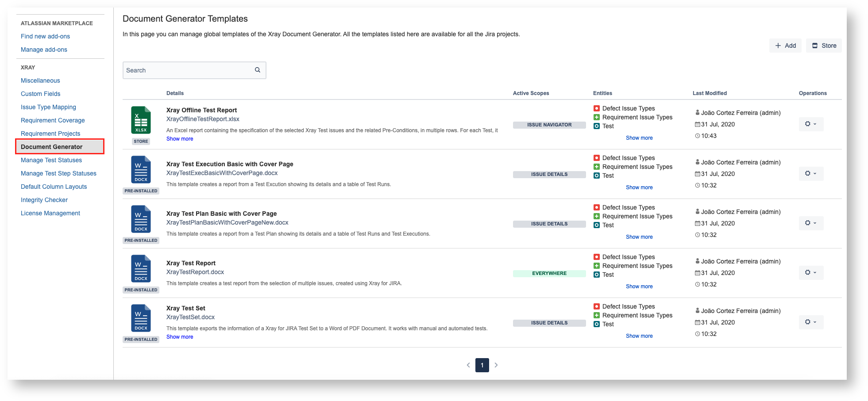
Task: Click the DOCX icon for Xray Test Execution Basic
Action: click(141, 170)
